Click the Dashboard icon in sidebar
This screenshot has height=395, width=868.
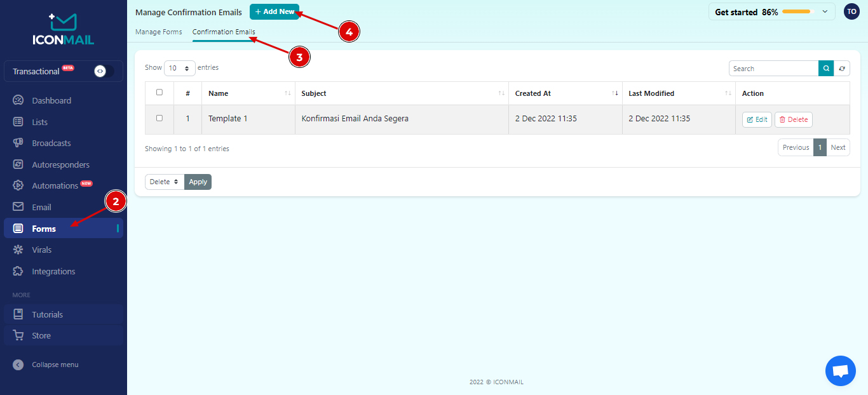(x=18, y=100)
